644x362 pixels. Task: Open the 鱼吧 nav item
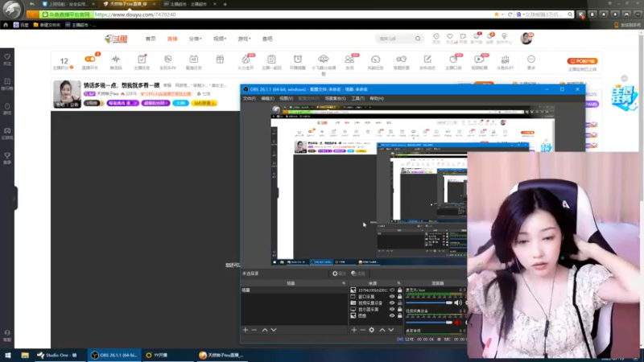(x=267, y=39)
